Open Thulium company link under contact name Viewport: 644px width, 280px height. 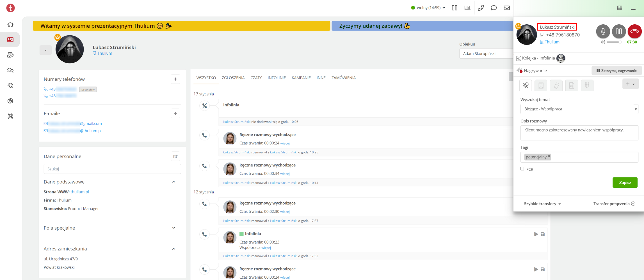click(x=102, y=53)
